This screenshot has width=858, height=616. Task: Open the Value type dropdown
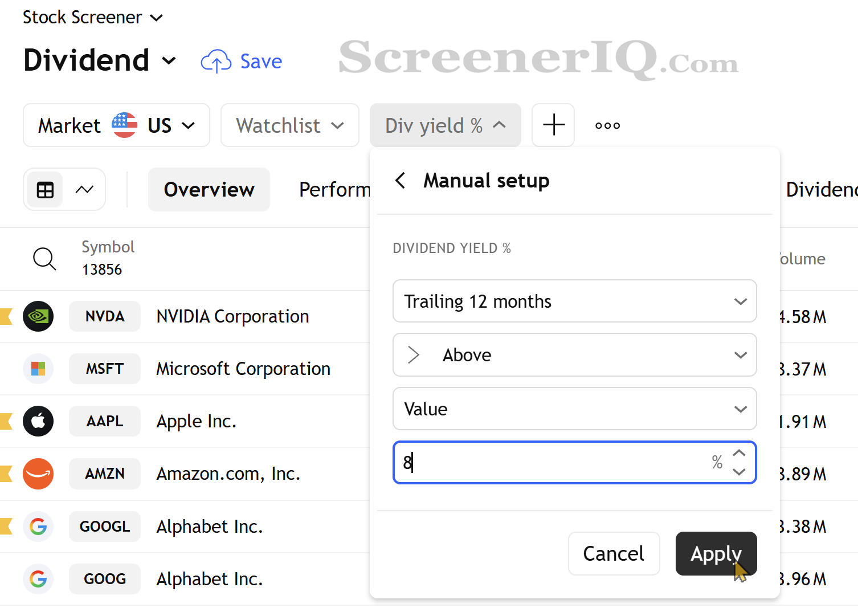click(574, 409)
